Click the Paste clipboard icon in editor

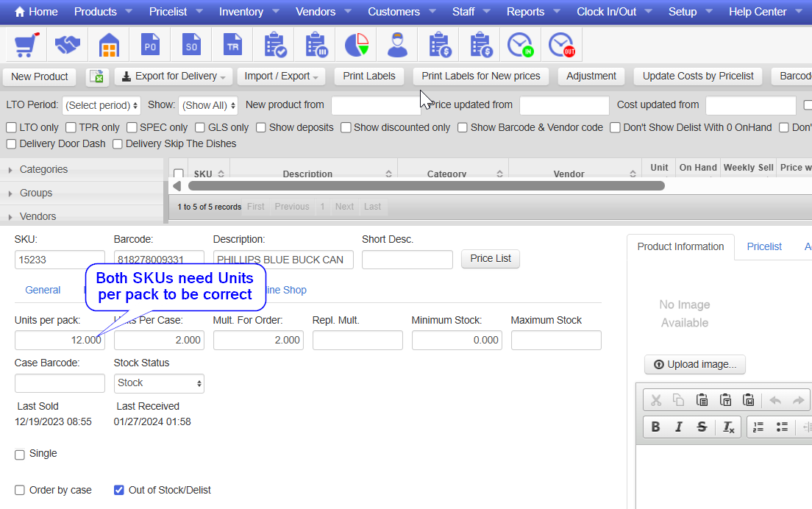click(x=702, y=400)
